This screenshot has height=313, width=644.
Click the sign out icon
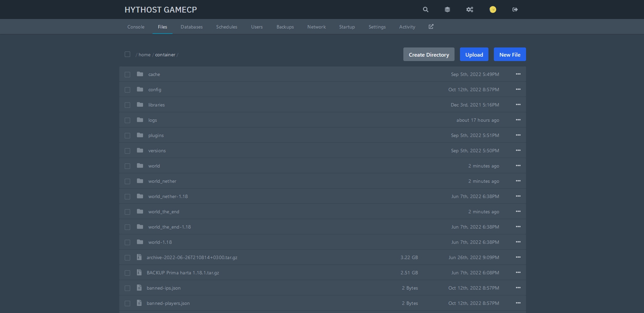tap(515, 9)
